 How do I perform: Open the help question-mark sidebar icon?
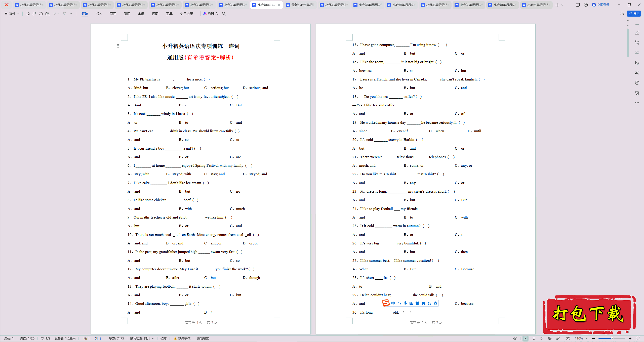(x=637, y=83)
